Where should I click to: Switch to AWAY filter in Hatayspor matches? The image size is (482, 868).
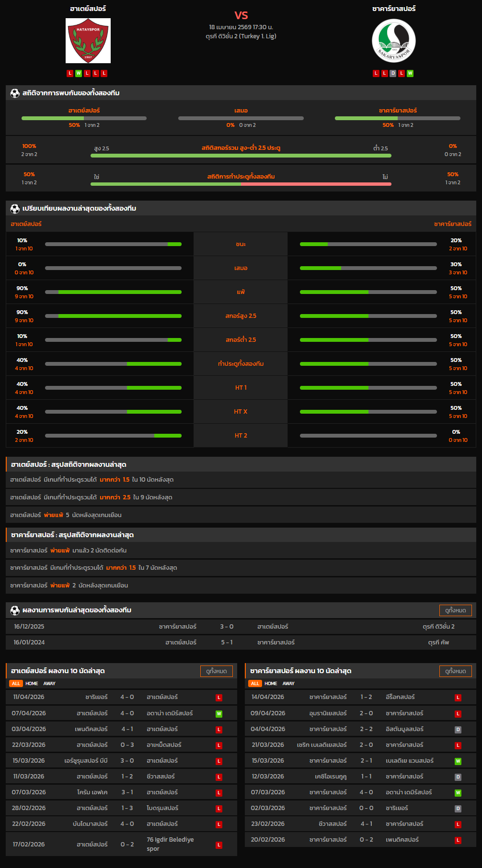[49, 684]
